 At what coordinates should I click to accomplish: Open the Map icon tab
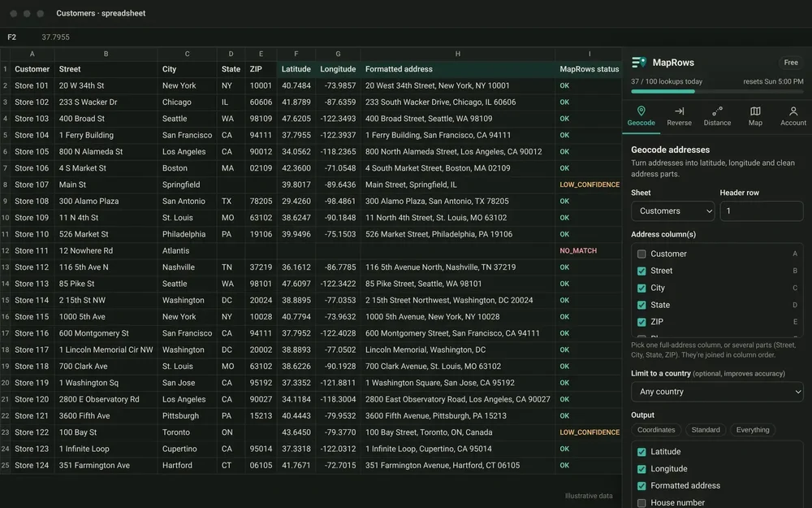[755, 116]
